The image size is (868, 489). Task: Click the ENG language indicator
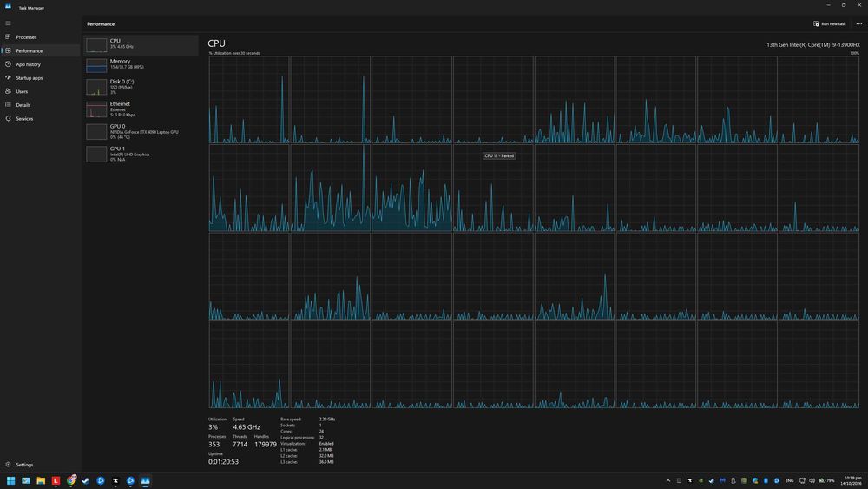789,480
